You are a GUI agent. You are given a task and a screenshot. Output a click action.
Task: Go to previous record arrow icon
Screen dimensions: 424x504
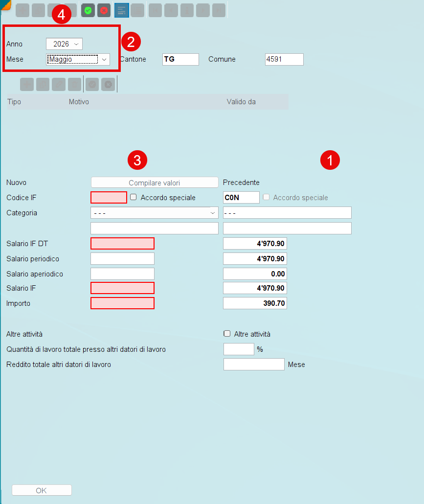tap(171, 10)
